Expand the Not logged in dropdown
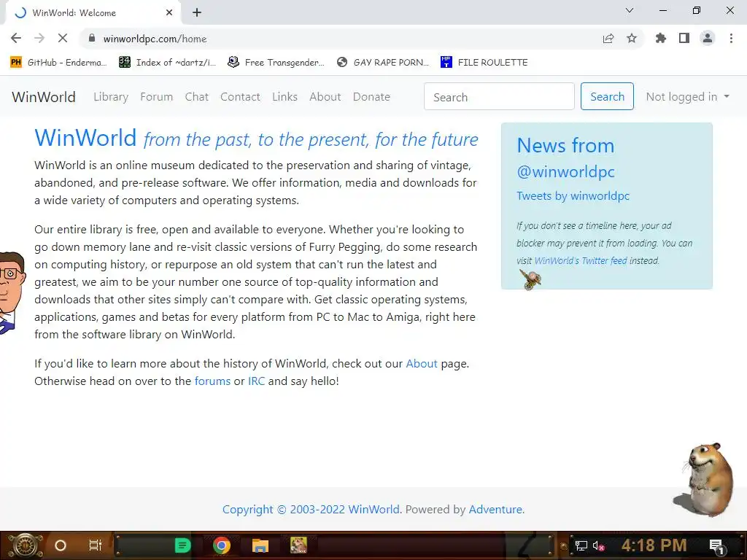Viewport: 747px width, 560px height. pyautogui.click(x=687, y=97)
